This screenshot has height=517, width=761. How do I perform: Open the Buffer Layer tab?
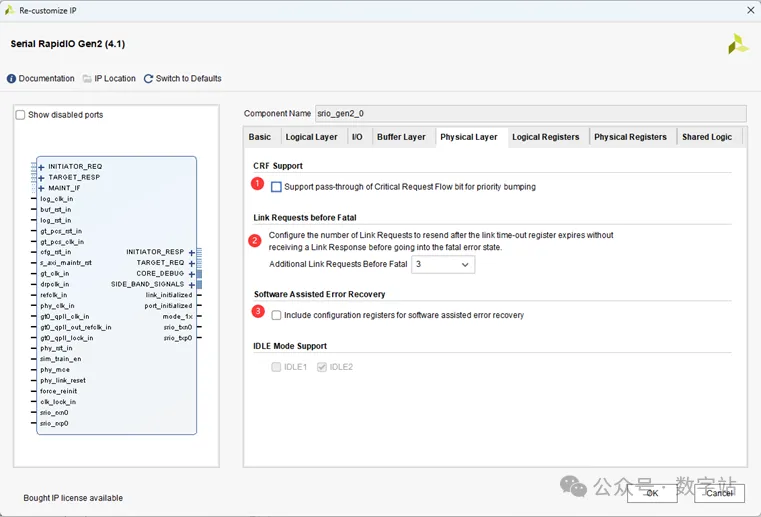pyautogui.click(x=401, y=137)
